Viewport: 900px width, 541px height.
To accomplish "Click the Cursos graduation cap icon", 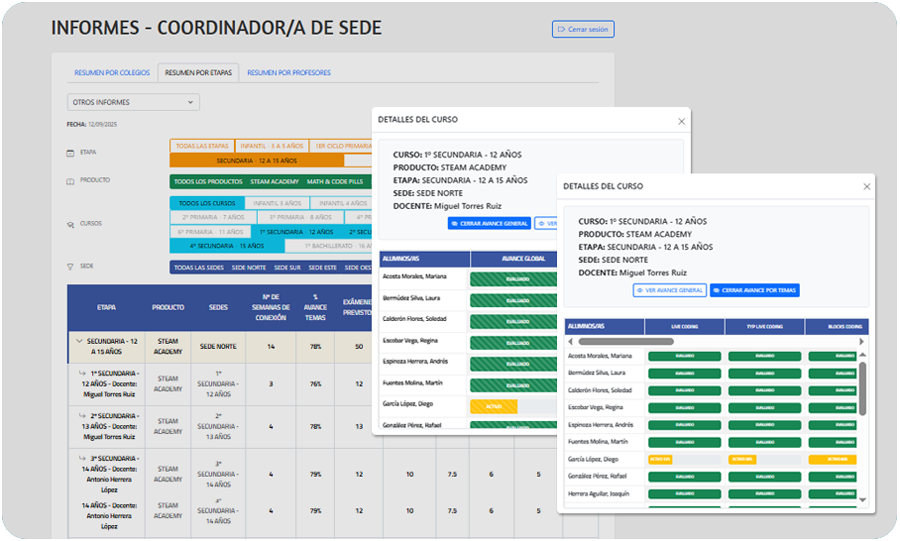I will (70, 224).
